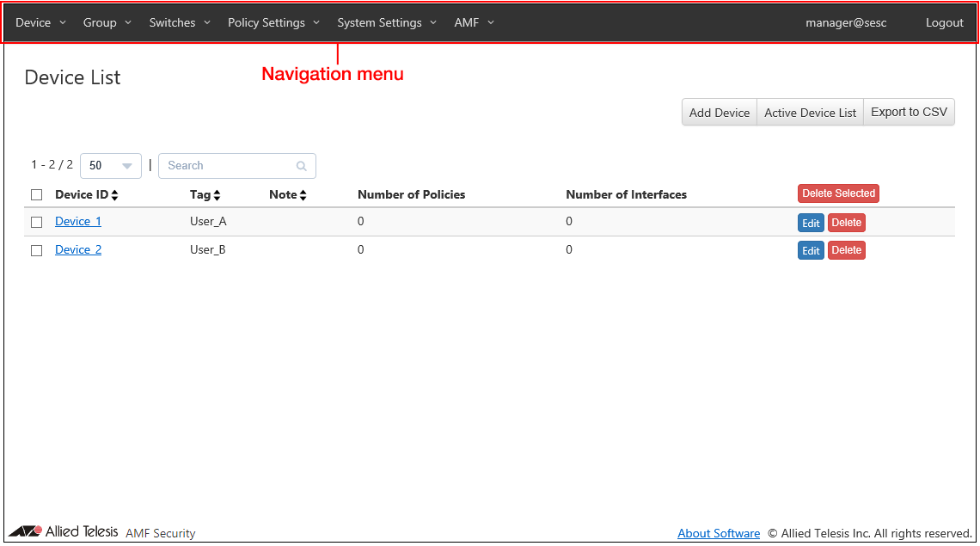This screenshot has width=980, height=546.
Task: Expand the Policy Settings menu
Action: 273,22
